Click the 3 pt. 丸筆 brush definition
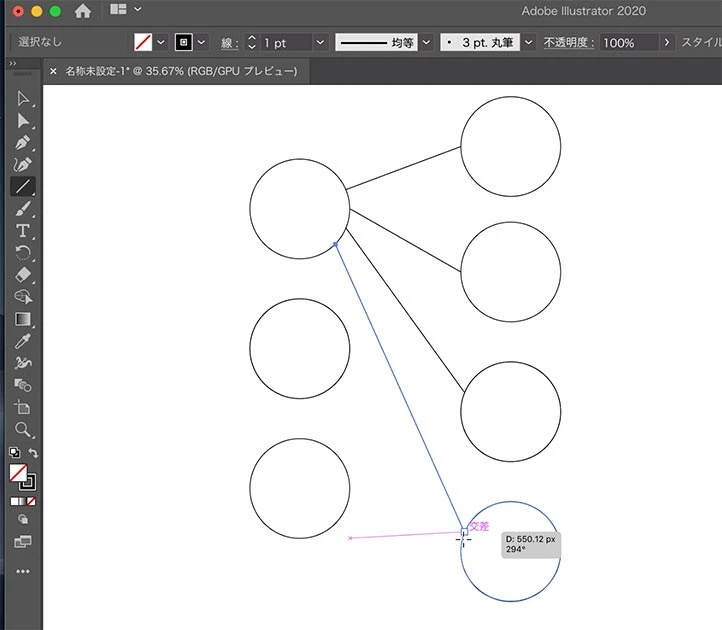Image resolution: width=722 pixels, height=630 pixels. (480, 42)
